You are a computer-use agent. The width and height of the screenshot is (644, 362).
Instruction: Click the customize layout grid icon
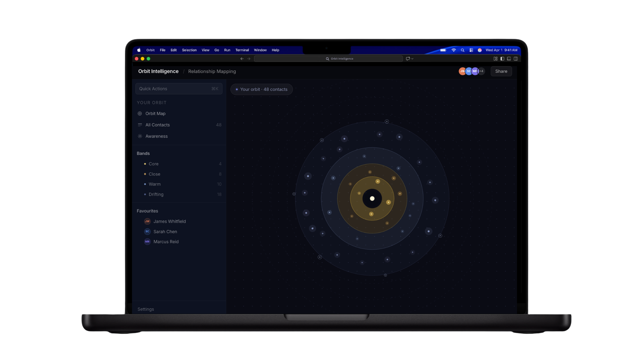pyautogui.click(x=496, y=59)
